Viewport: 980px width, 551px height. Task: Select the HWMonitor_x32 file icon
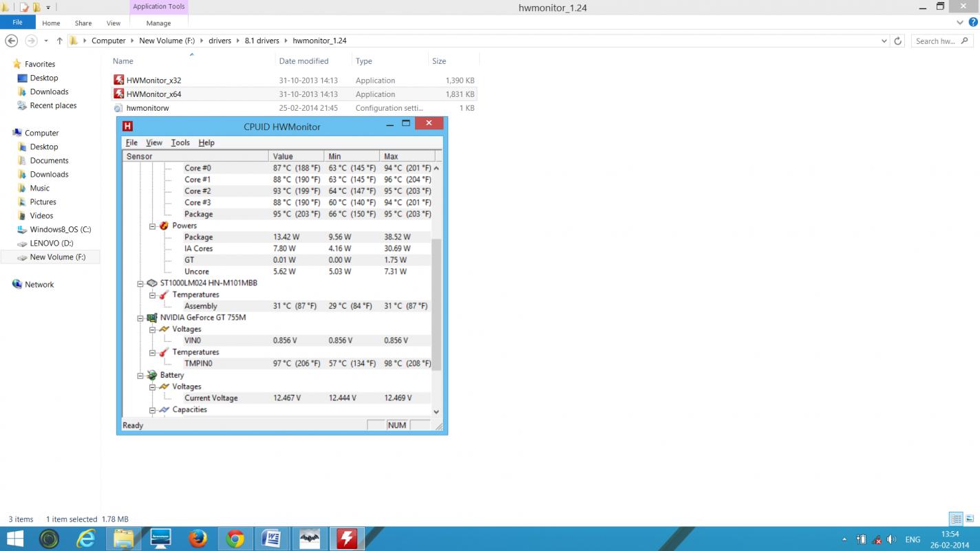[x=119, y=80]
